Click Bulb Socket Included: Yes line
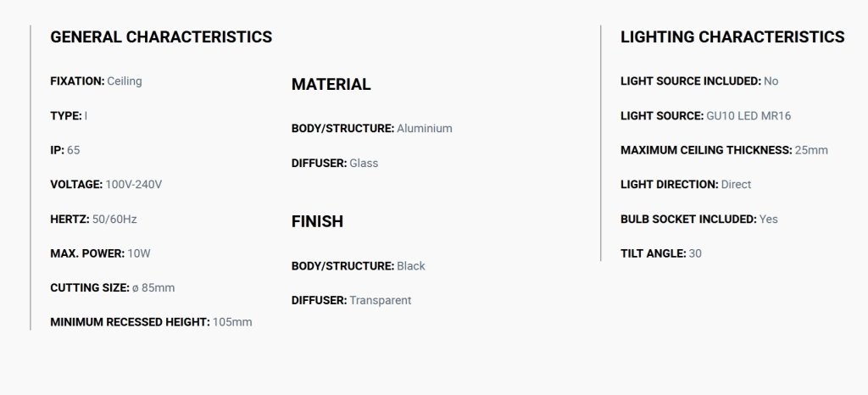This screenshot has width=868, height=395. [x=699, y=219]
